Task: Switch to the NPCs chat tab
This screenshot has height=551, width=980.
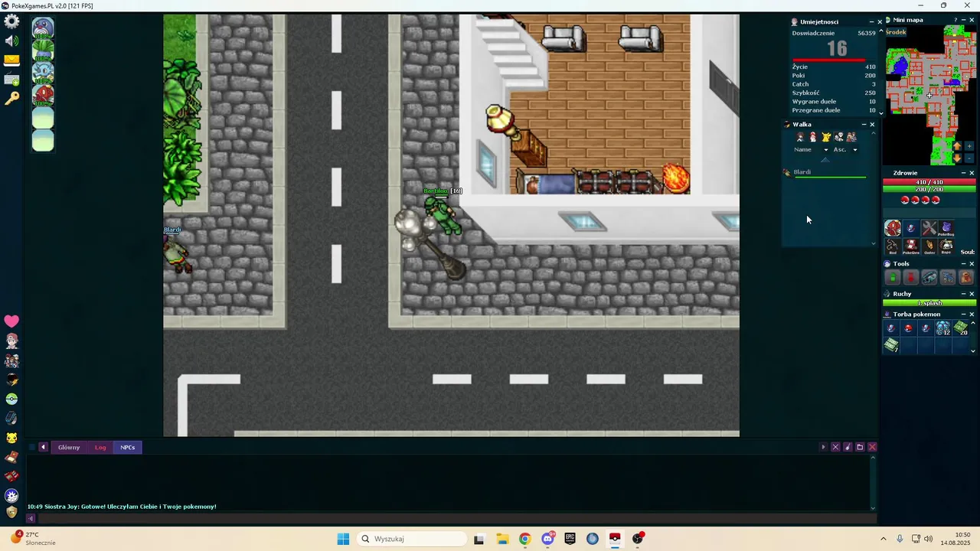Action: click(x=127, y=447)
